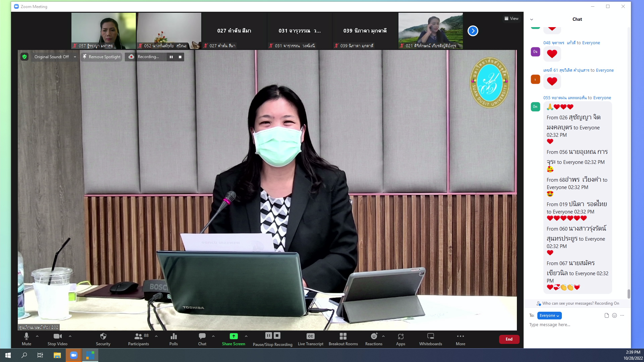Click sender name 048 in chat

tap(559, 43)
